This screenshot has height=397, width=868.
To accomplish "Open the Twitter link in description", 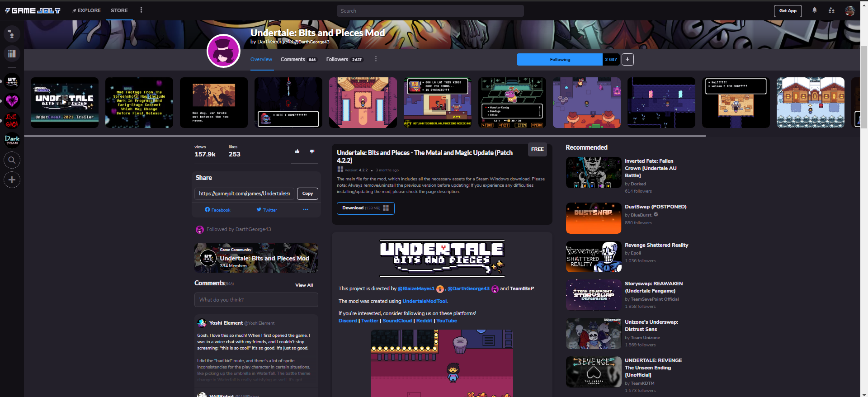I will [x=370, y=321].
